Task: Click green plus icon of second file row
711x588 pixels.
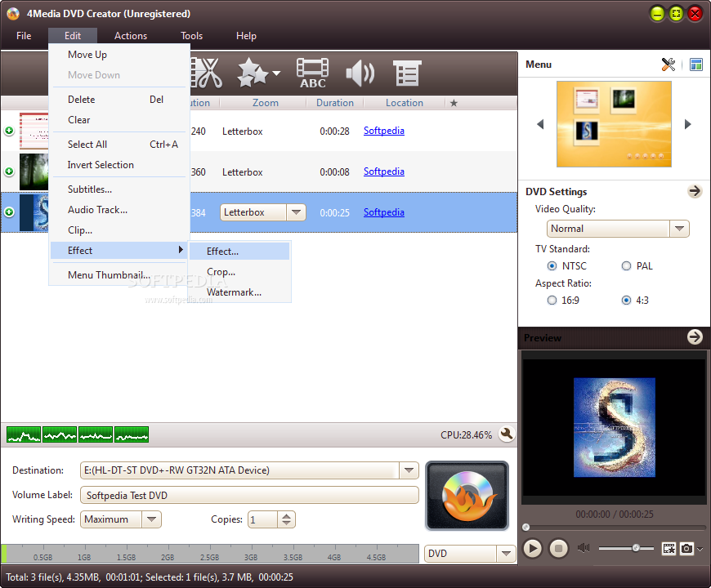Action: (x=9, y=171)
